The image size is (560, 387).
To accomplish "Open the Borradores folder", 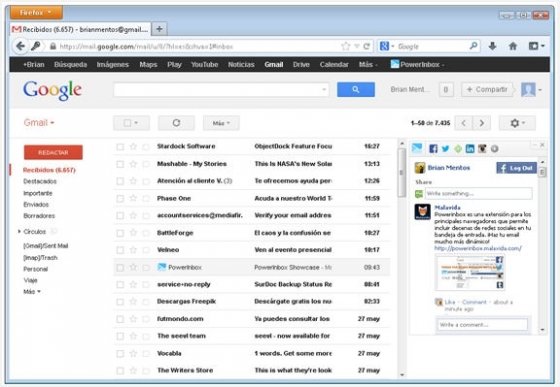I will pyautogui.click(x=39, y=216).
